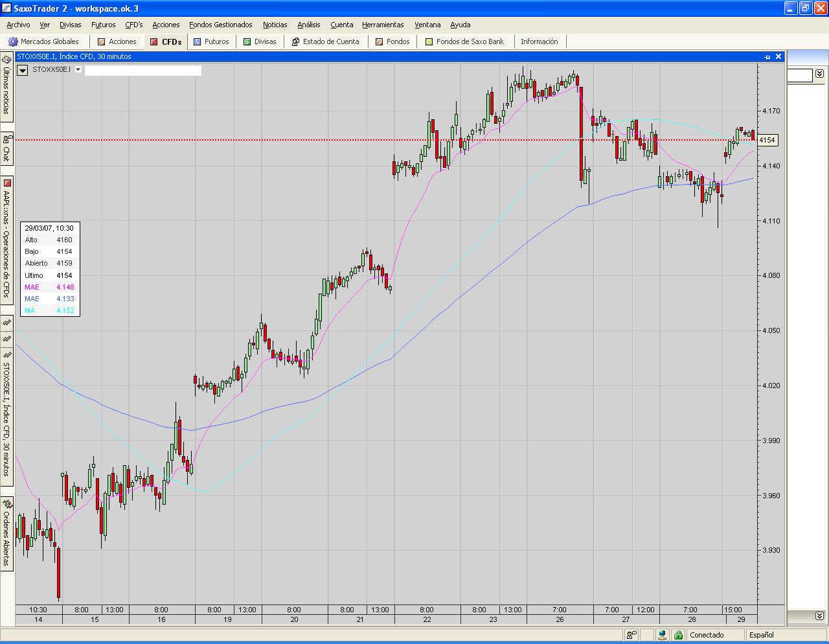The height and width of the screenshot is (644, 829).
Task: Open Órdenes Abiertas side panel
Action: 6,533
